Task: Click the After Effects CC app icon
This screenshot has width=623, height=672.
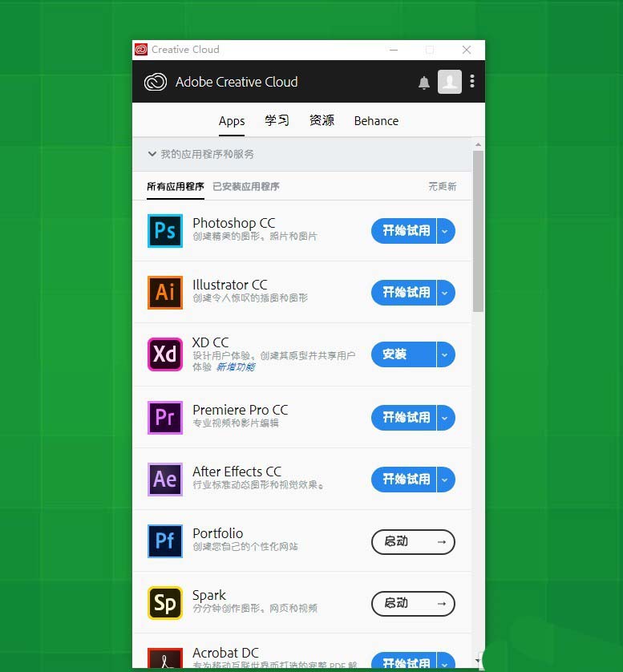Action: (165, 480)
